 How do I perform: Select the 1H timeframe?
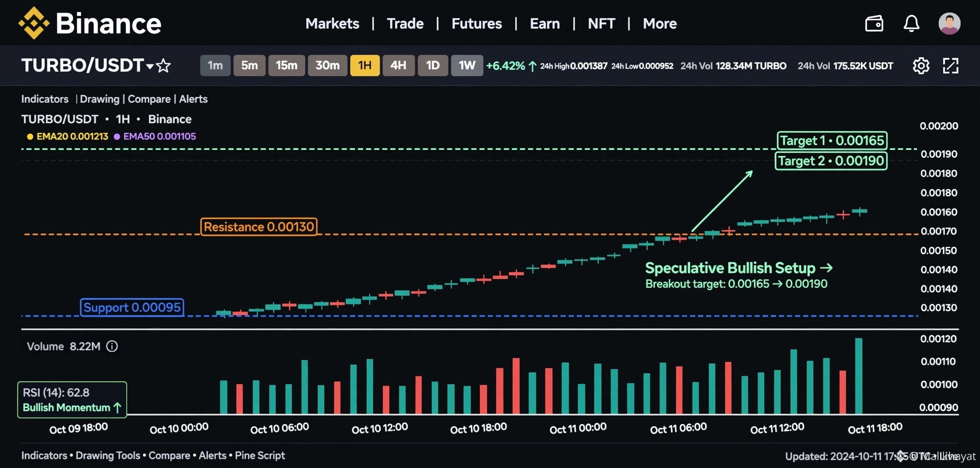365,65
